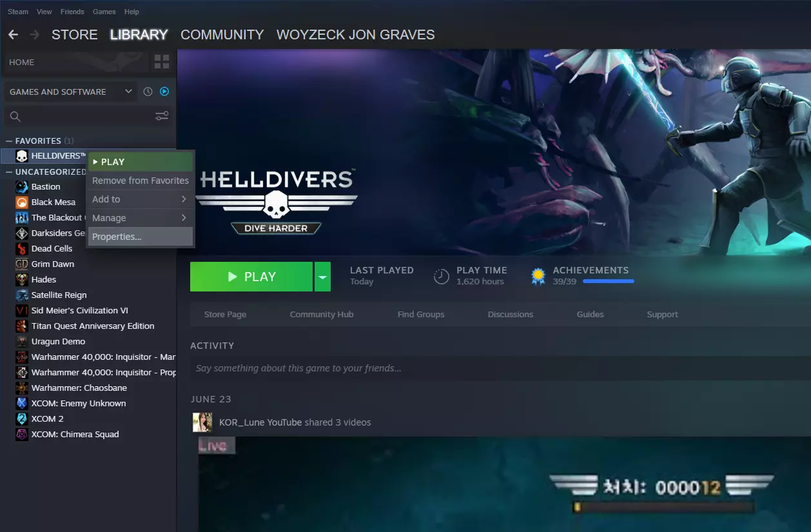The width and height of the screenshot is (811, 532).
Task: Go forward with the right arrow
Action: pyautogui.click(x=34, y=34)
